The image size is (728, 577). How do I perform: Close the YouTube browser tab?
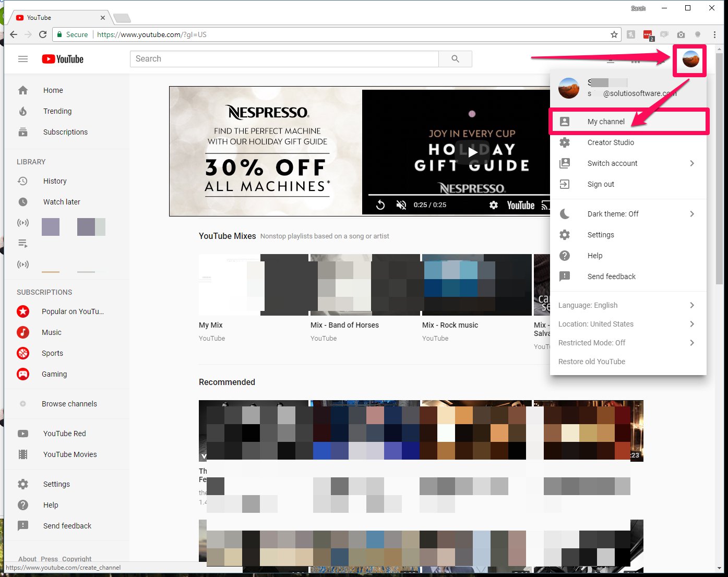103,18
